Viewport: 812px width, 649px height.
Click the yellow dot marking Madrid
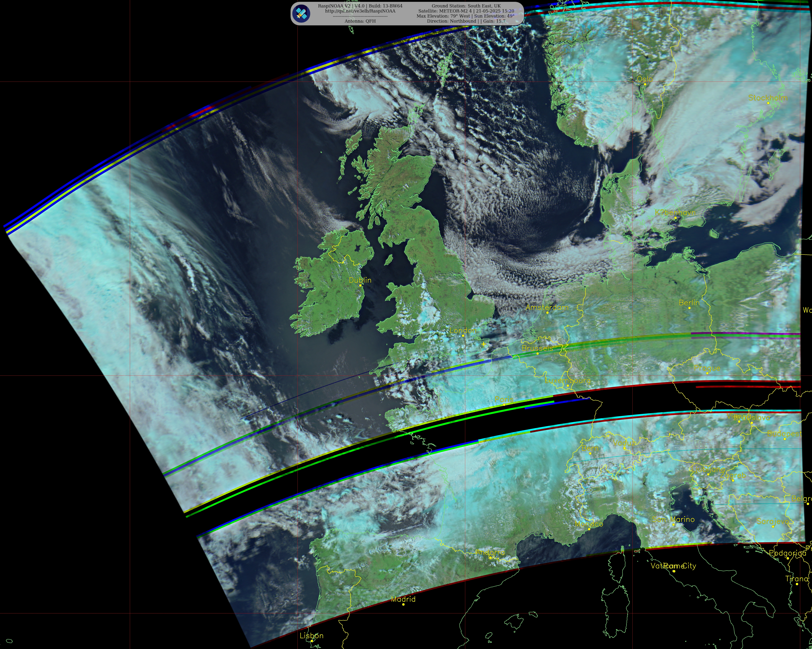point(403,604)
